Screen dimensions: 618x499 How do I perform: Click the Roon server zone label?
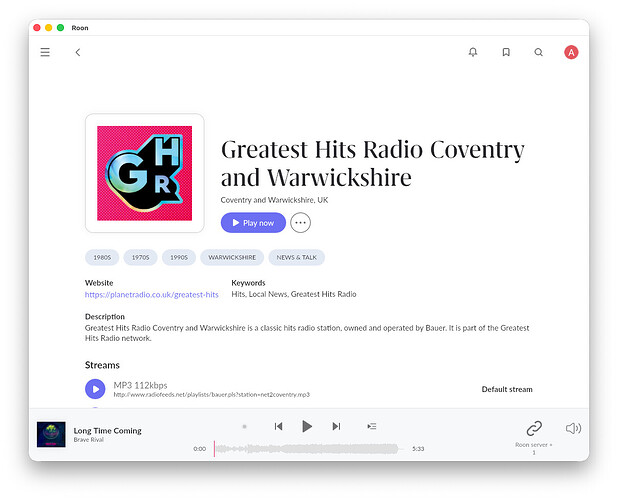[x=534, y=448]
